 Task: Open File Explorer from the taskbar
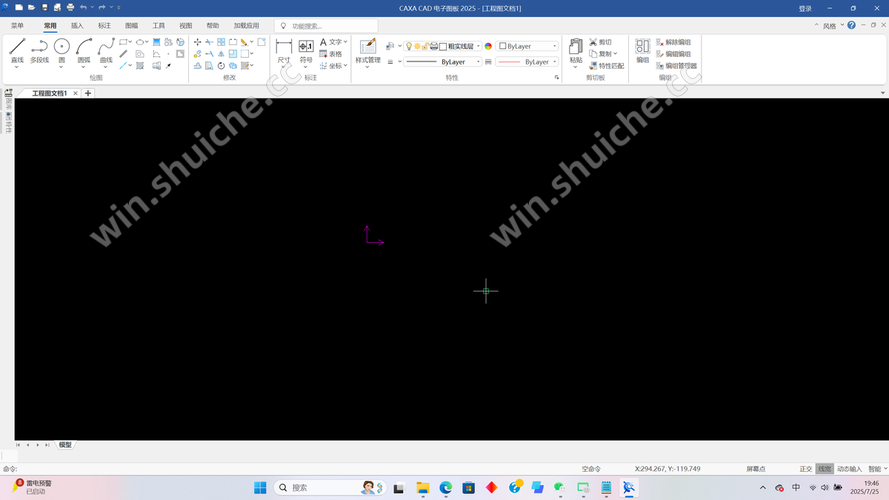coord(422,488)
